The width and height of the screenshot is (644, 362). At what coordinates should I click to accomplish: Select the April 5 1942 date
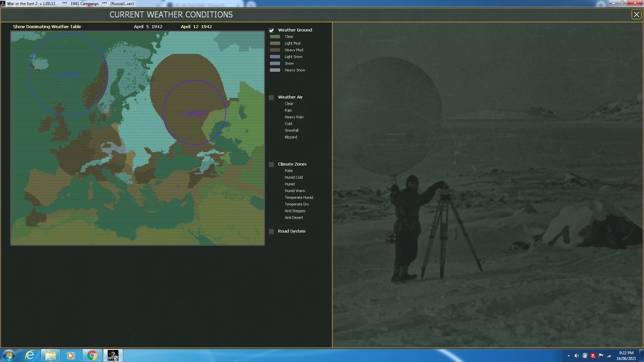(x=148, y=26)
